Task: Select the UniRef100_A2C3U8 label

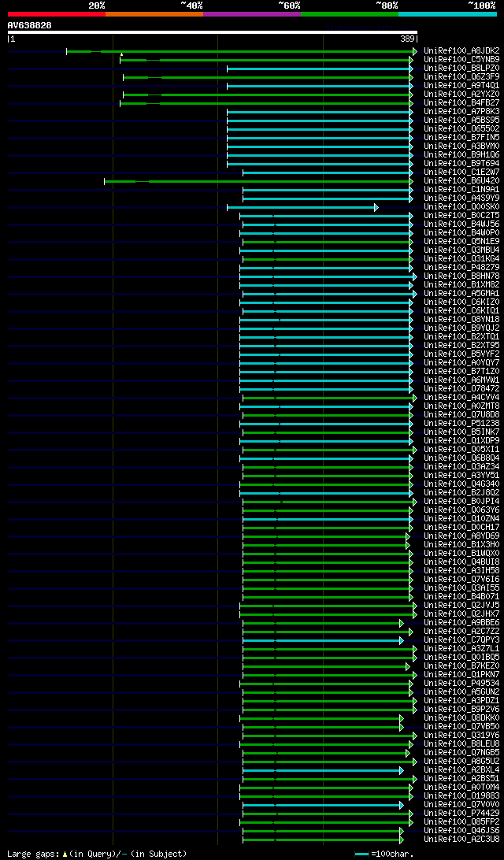Action: (461, 840)
